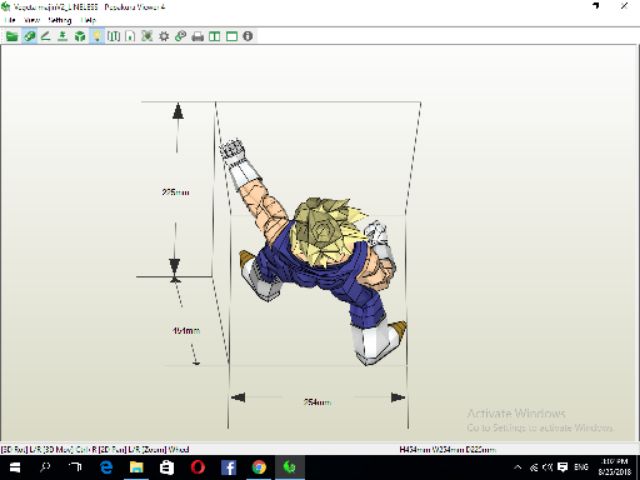Open the File menu
The height and width of the screenshot is (480, 640).
tap(10, 20)
